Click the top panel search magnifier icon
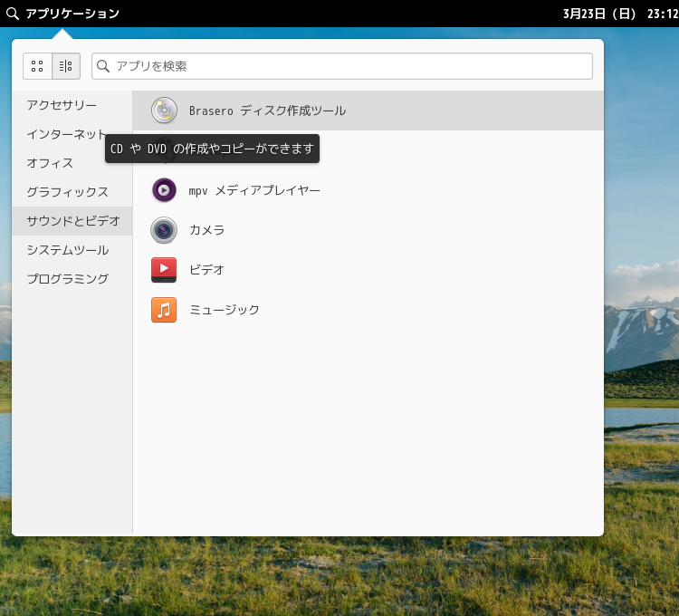The image size is (679, 616). (x=13, y=14)
